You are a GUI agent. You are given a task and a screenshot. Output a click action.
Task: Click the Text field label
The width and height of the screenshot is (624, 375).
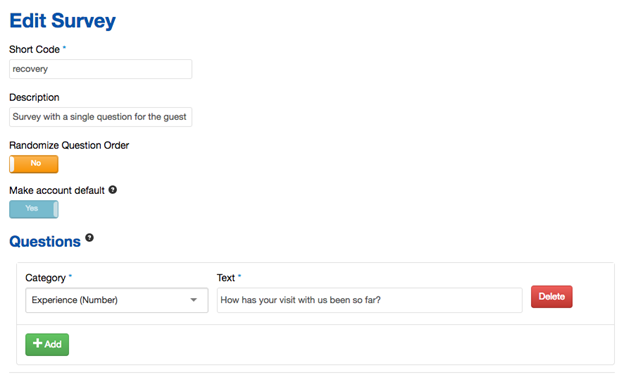point(226,278)
